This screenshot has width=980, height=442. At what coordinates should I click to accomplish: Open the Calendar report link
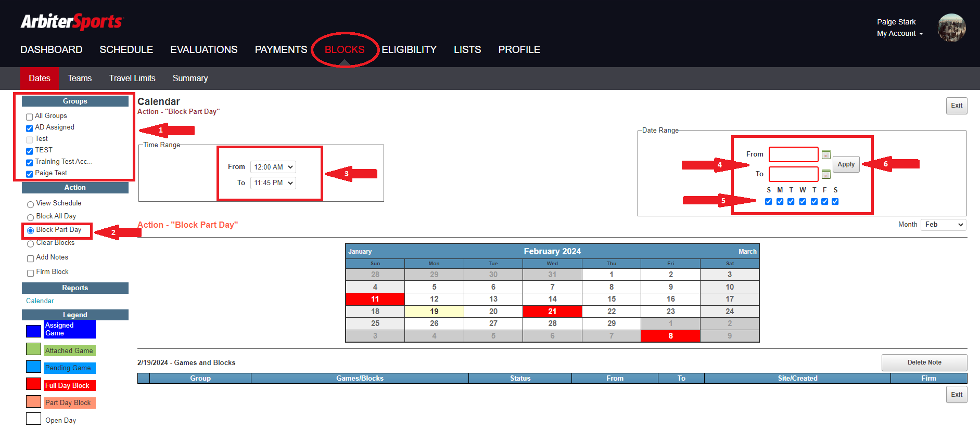(x=40, y=301)
